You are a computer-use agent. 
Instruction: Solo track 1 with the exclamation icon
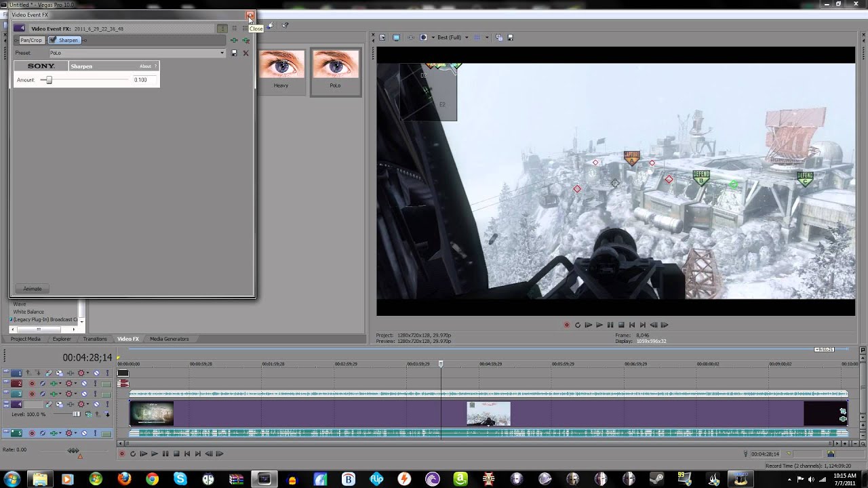click(108, 373)
